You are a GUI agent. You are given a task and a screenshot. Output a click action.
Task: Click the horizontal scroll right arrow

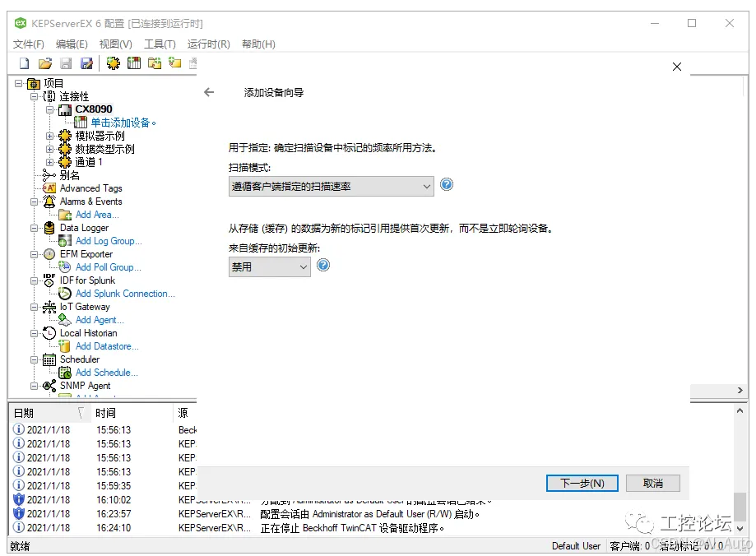click(x=740, y=391)
